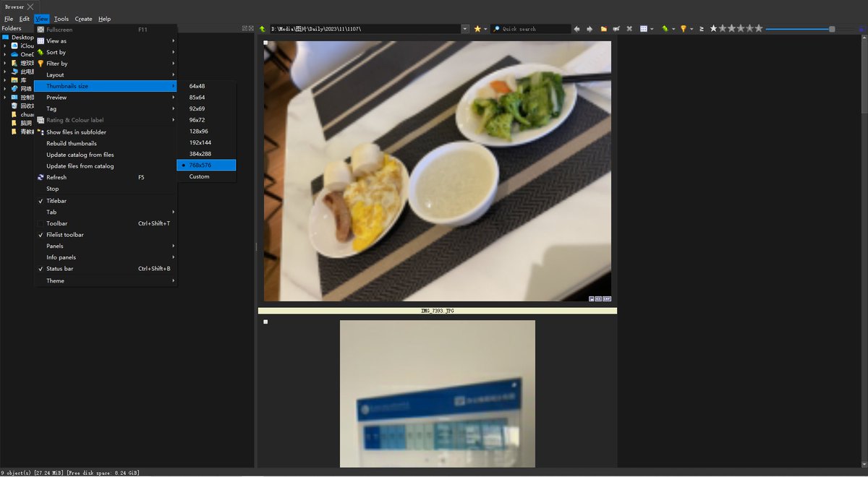
Task: Open sort dropdown arrow in toolbar
Action: [673, 29]
